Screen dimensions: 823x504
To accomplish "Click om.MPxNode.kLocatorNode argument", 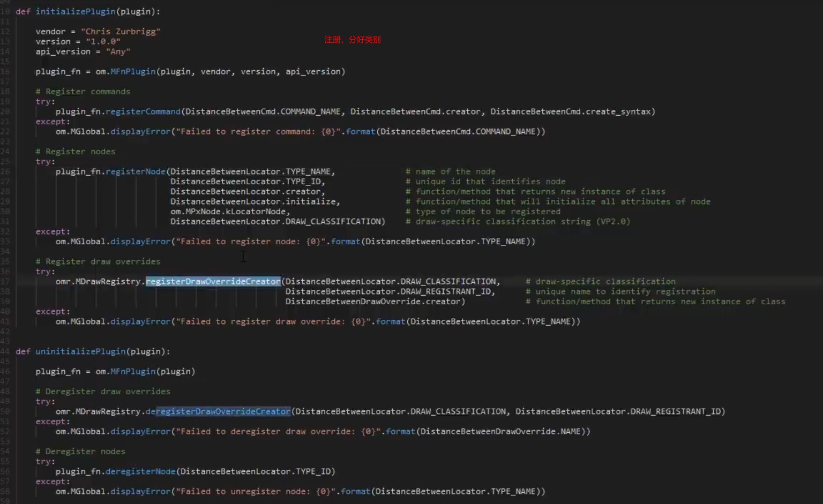I will click(x=228, y=212).
